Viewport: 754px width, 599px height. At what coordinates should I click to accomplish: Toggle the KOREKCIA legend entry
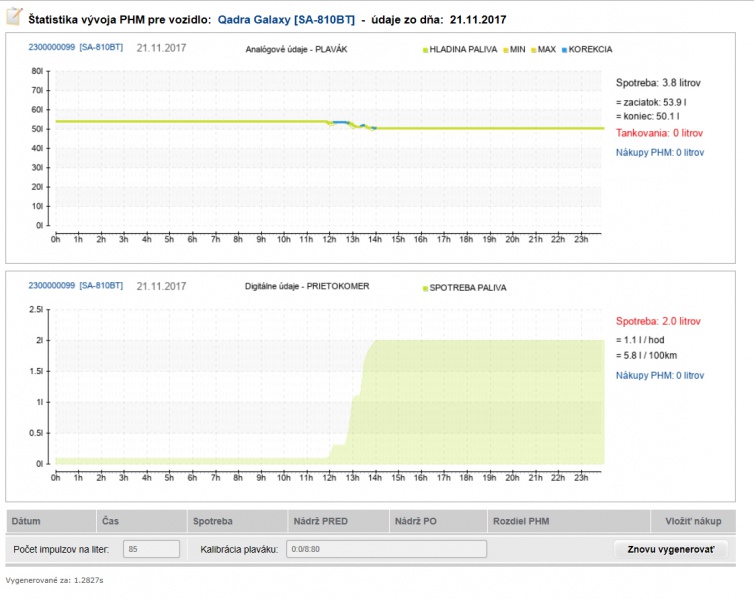(587, 50)
